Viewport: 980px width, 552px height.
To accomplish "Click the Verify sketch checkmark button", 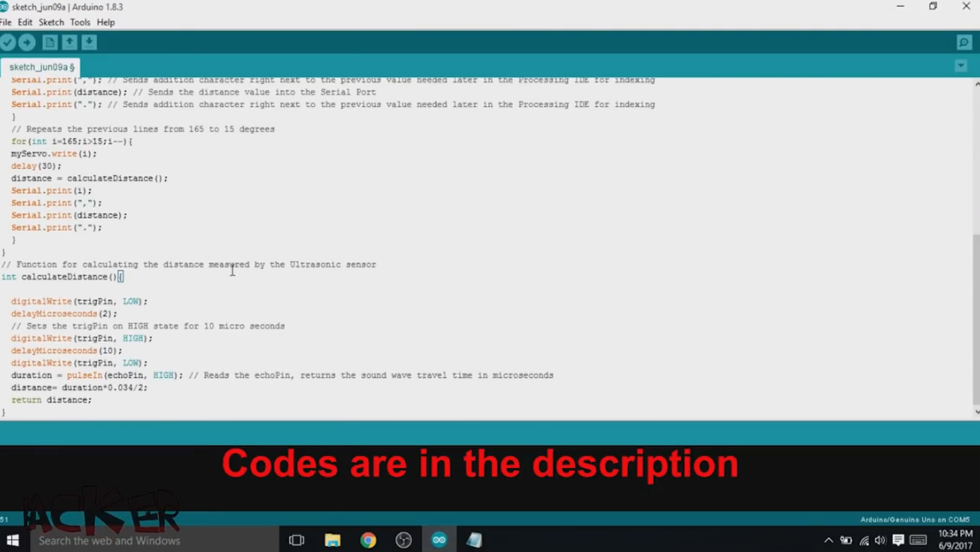I will (x=8, y=42).
